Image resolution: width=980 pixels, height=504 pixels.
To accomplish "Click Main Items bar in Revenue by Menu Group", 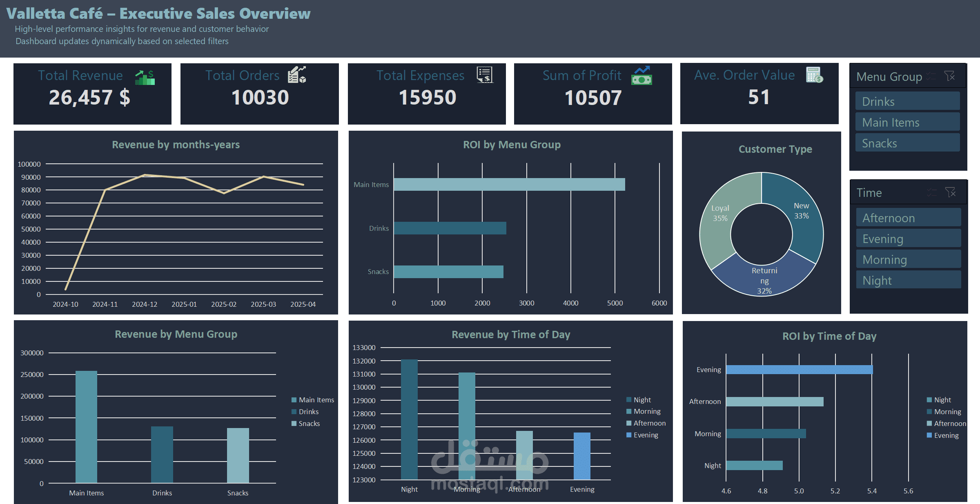I will 86,426.
